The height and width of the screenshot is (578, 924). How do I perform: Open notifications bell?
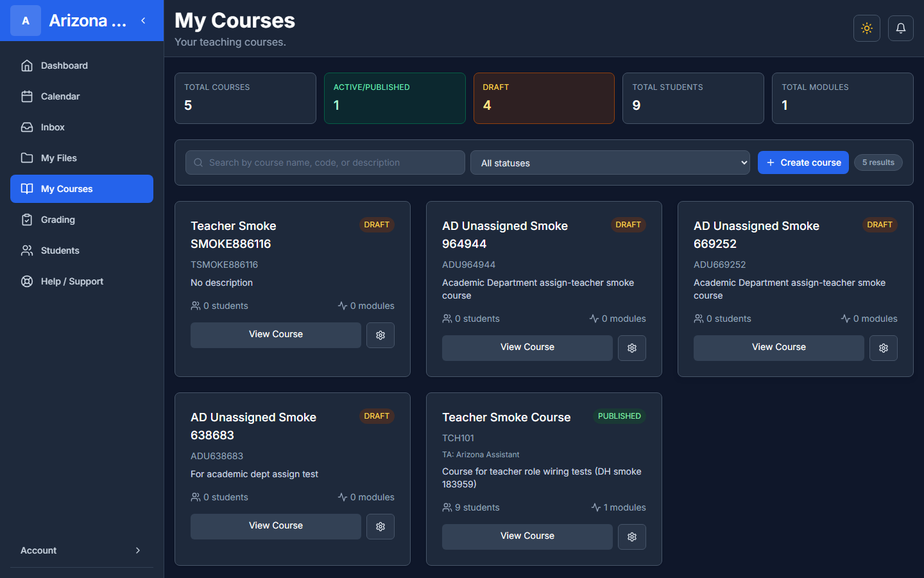coord(901,28)
